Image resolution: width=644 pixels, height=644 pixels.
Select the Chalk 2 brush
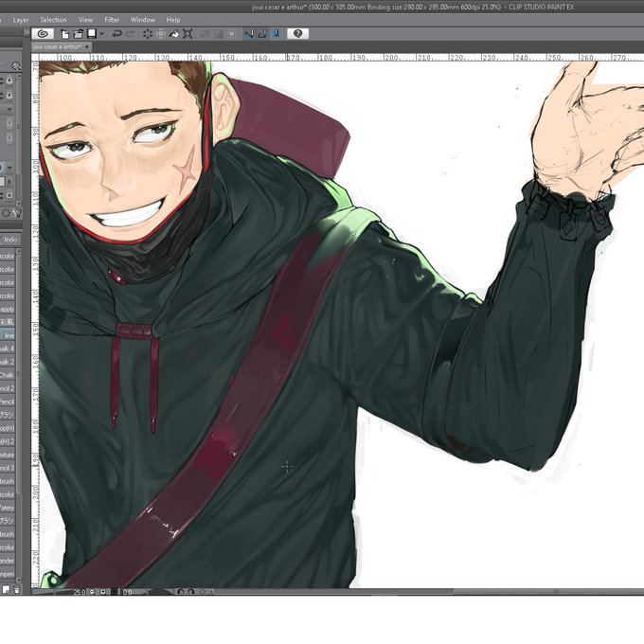(8, 362)
